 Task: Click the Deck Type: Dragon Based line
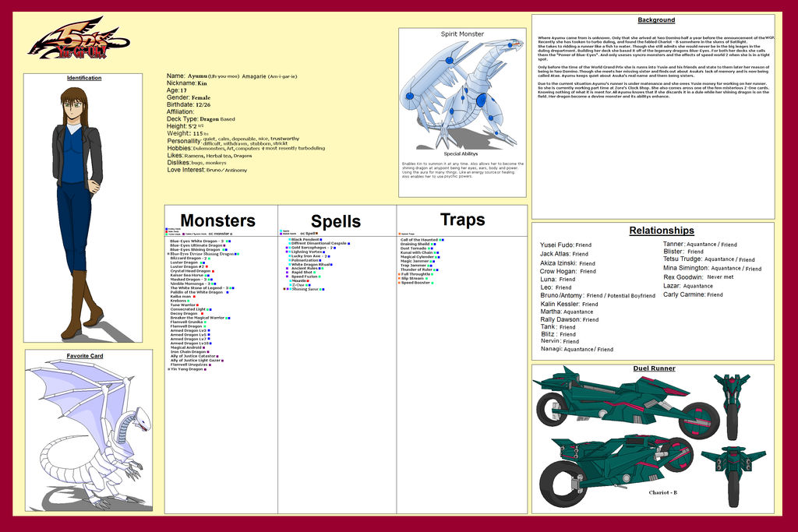coord(201,118)
